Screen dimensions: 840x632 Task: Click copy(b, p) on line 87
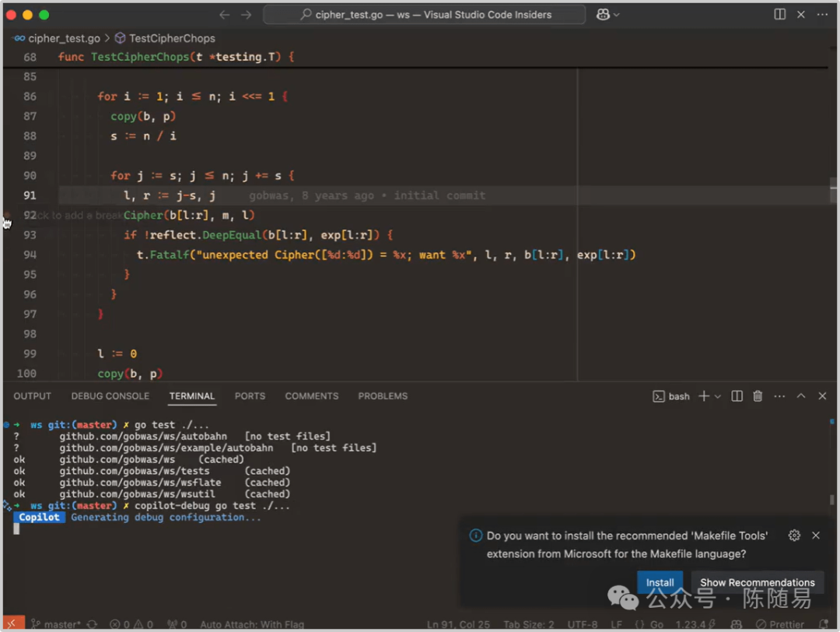[x=143, y=116]
